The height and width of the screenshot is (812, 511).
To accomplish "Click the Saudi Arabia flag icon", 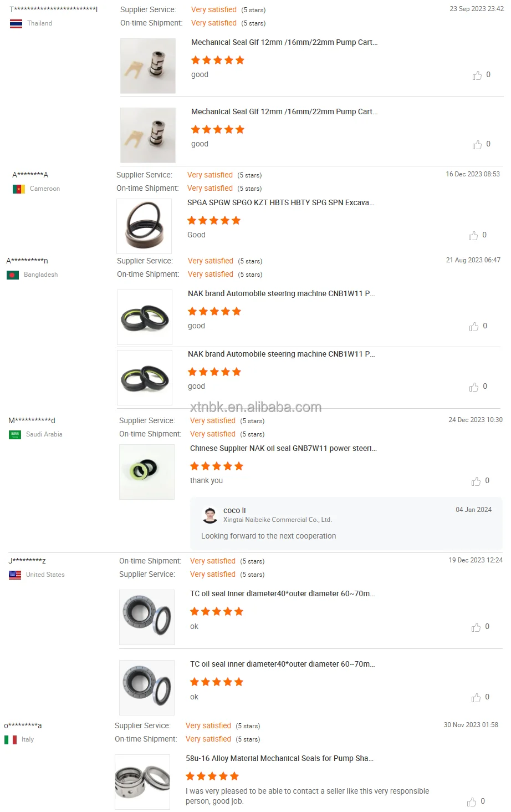I will click(15, 435).
